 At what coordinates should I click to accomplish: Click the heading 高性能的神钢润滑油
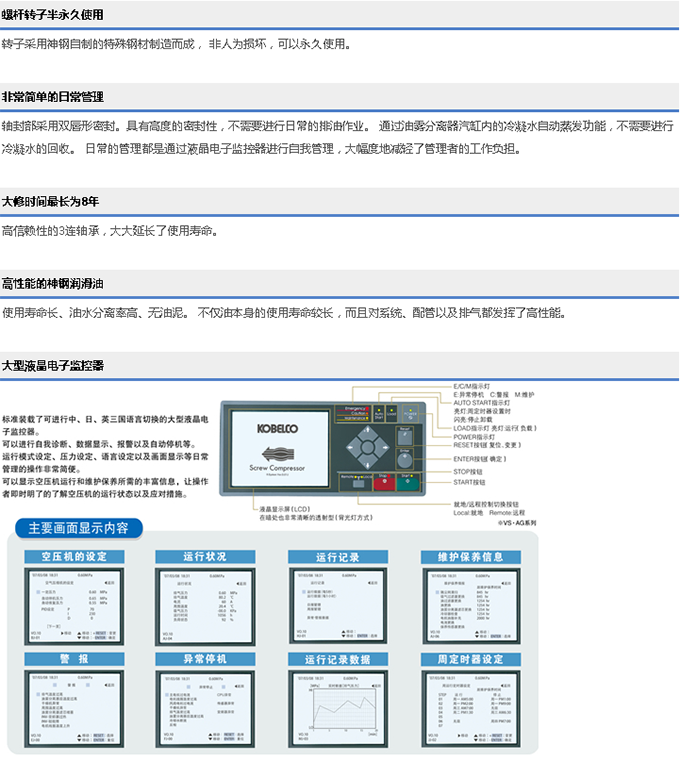click(x=53, y=284)
